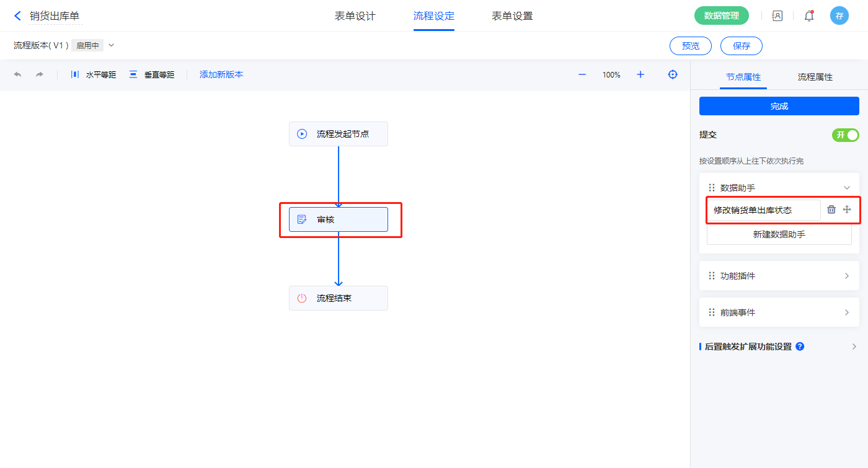868x468 pixels.
Task: Click the undo arrow in toolbar
Action: coord(17,74)
